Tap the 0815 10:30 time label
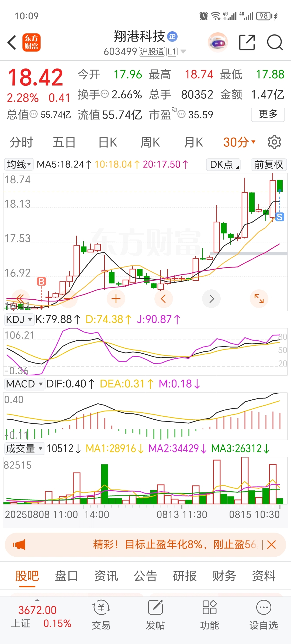Screen dimensions: 291x644 tap(254, 515)
